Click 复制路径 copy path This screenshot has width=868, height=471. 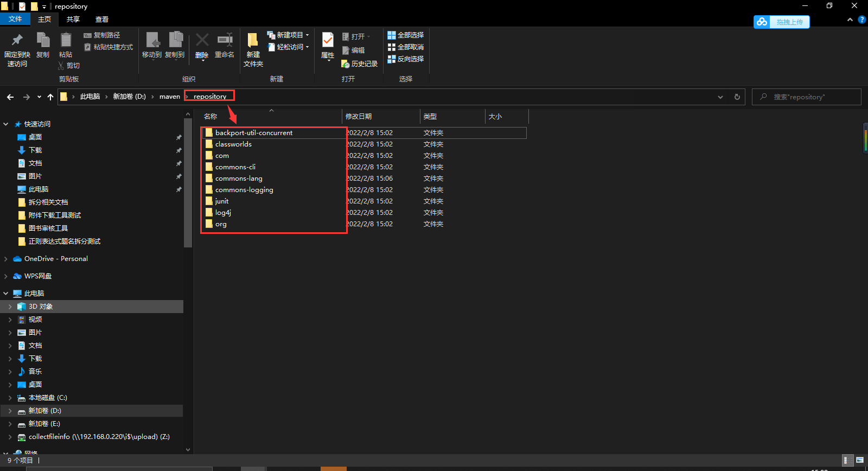[102, 35]
